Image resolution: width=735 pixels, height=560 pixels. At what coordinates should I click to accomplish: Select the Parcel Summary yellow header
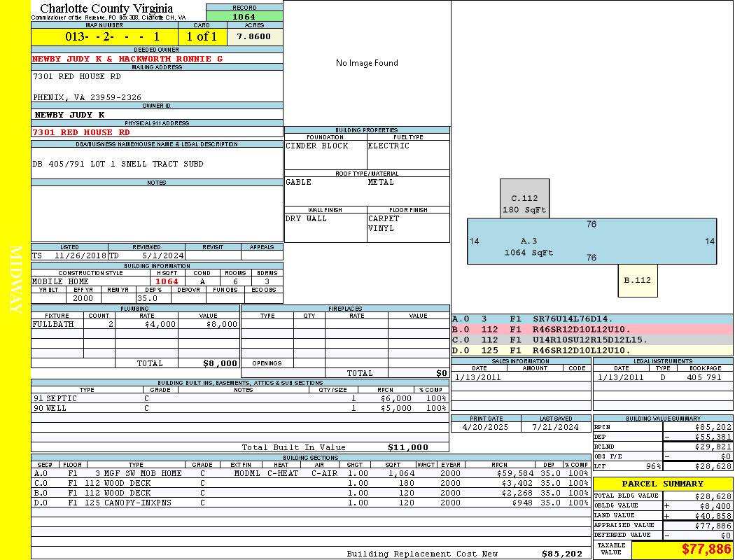pos(662,484)
